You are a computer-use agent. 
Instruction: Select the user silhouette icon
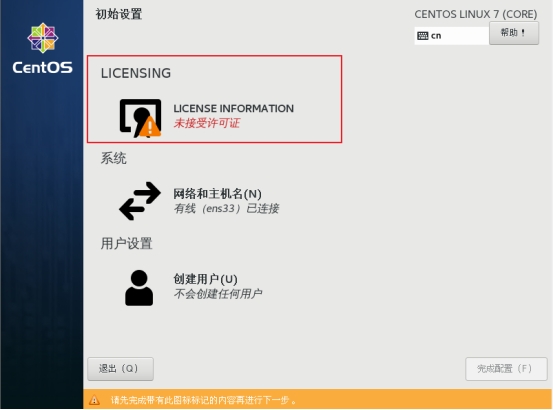(x=139, y=288)
